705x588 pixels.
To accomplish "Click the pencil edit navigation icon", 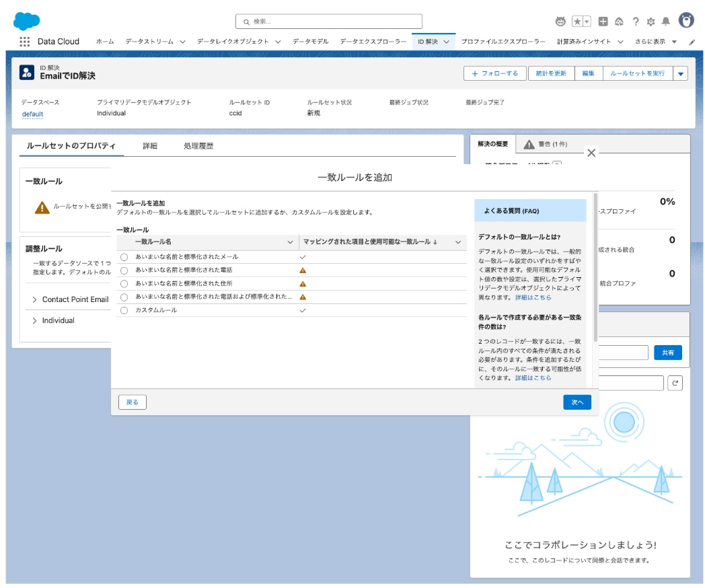I will pos(692,42).
